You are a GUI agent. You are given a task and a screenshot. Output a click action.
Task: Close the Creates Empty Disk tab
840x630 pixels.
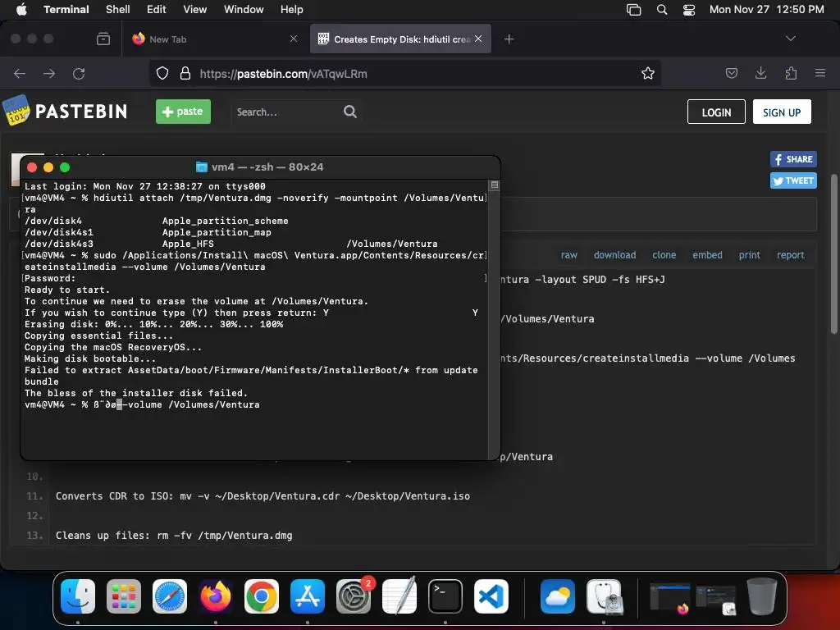(478, 39)
